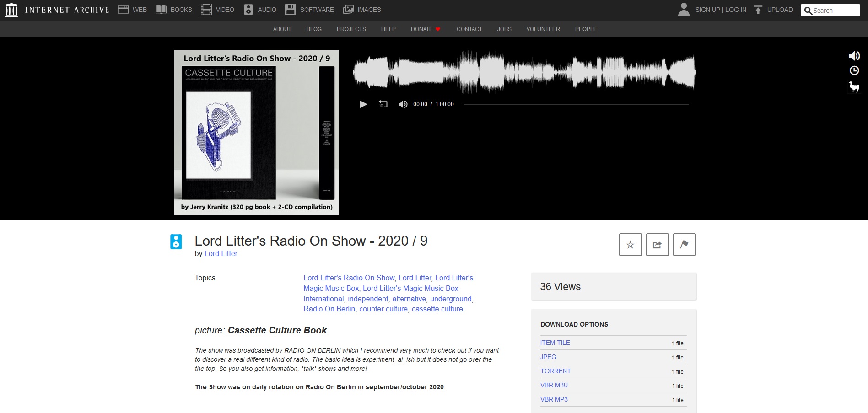Click the clock icon at right edge
Viewport: 868px width, 413px height.
tap(854, 70)
